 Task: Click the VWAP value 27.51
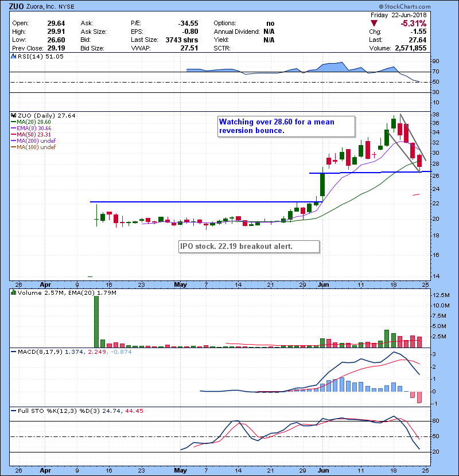click(x=189, y=48)
